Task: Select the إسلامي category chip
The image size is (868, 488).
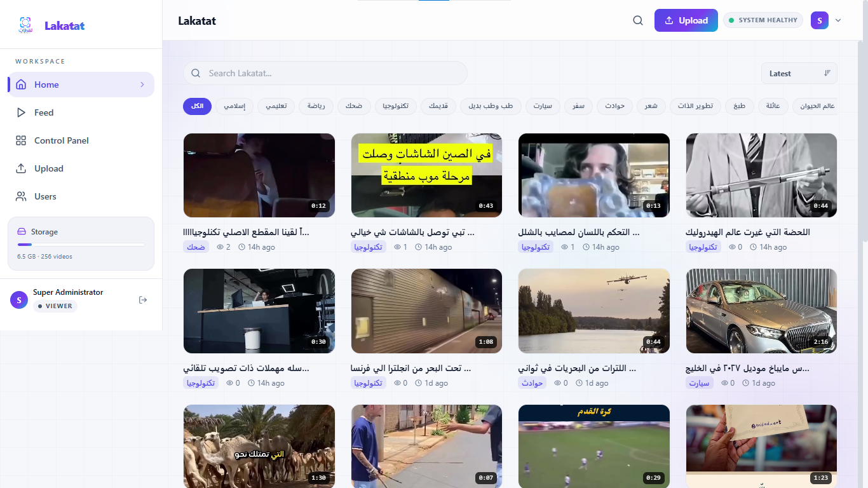Action: point(234,106)
